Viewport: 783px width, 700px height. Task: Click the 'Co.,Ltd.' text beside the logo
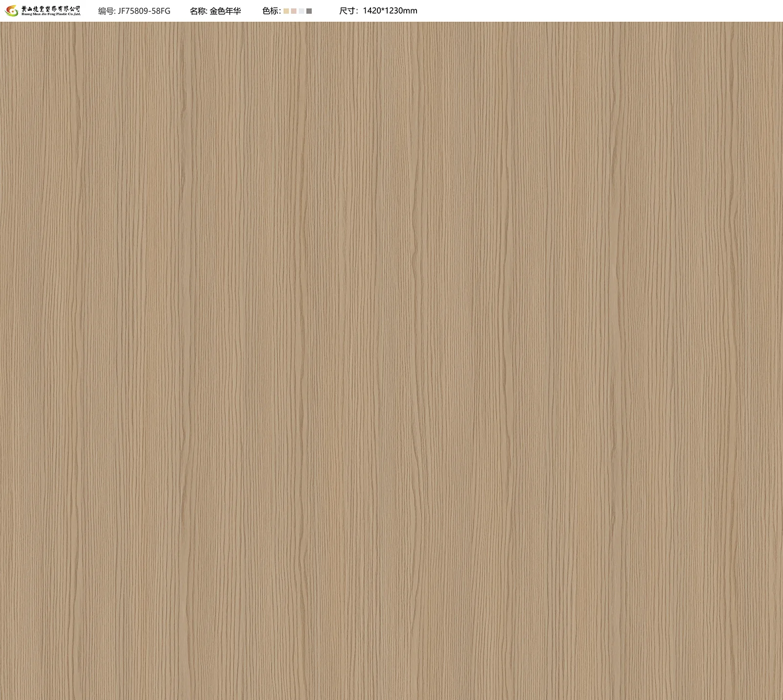75,14
